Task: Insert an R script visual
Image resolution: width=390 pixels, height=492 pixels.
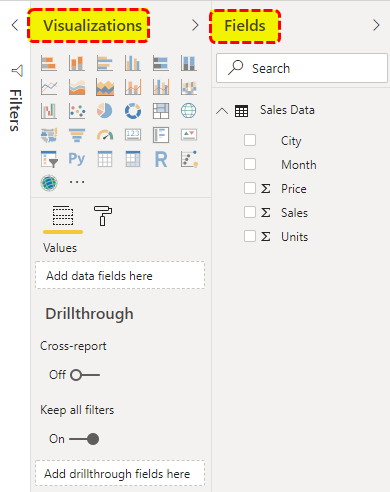Action: tap(161, 159)
